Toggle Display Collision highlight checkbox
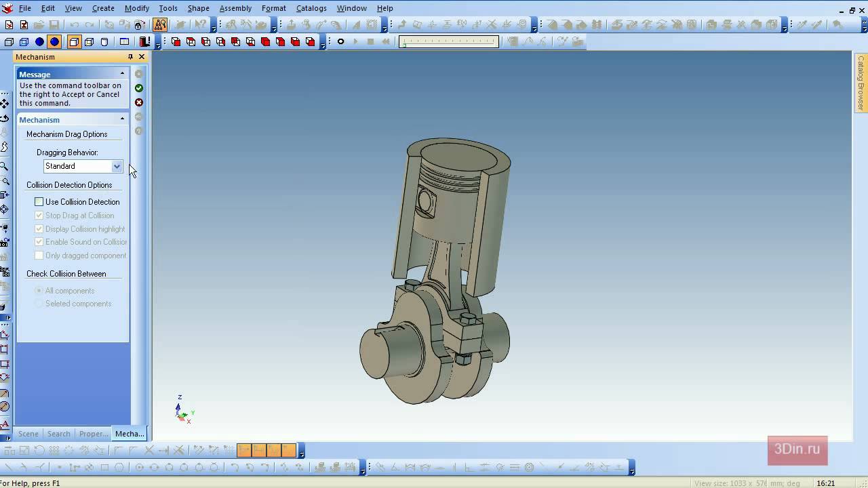868x488 pixels. 39,229
